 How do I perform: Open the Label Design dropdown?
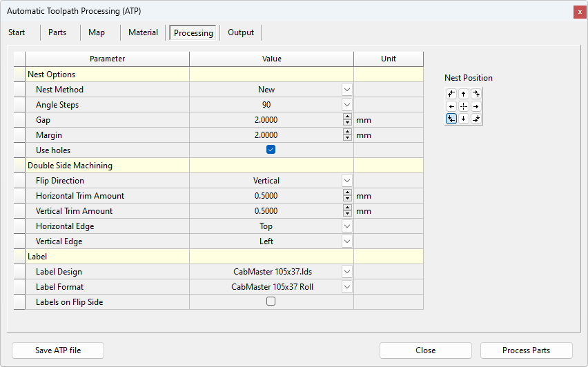346,272
